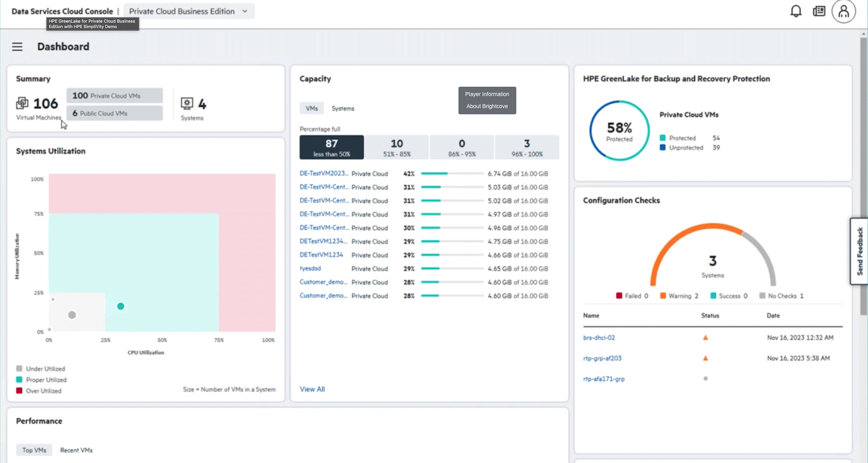Open the brs-dhci-02 system link

tap(599, 337)
